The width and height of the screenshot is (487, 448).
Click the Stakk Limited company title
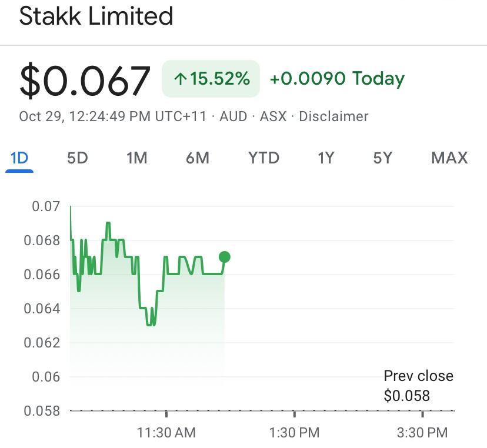coord(96,16)
